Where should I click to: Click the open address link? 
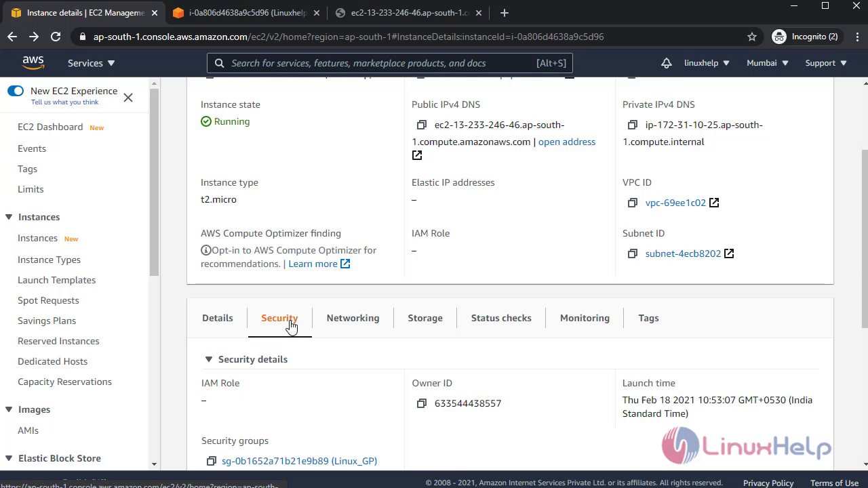click(x=567, y=142)
